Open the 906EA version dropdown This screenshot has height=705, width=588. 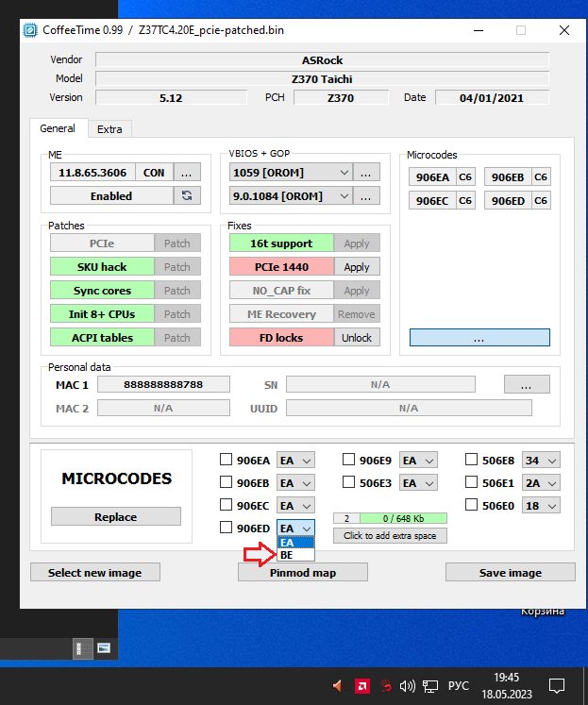295,461
